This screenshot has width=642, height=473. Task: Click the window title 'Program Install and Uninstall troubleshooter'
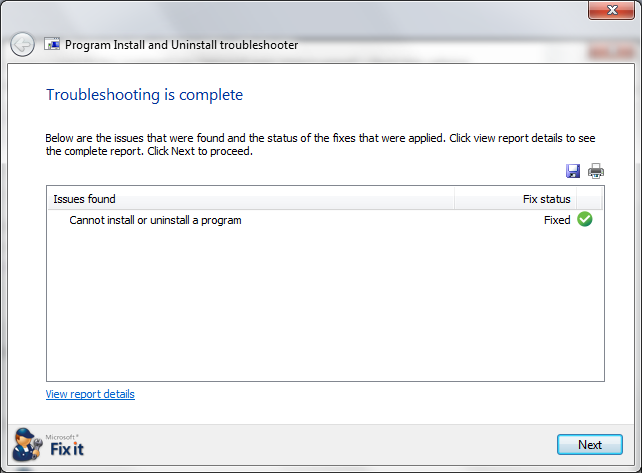click(x=181, y=45)
